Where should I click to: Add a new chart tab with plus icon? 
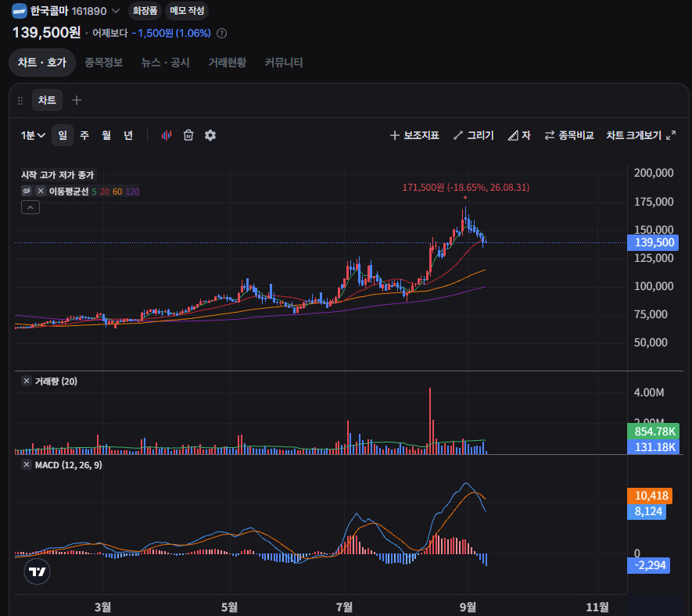click(77, 100)
